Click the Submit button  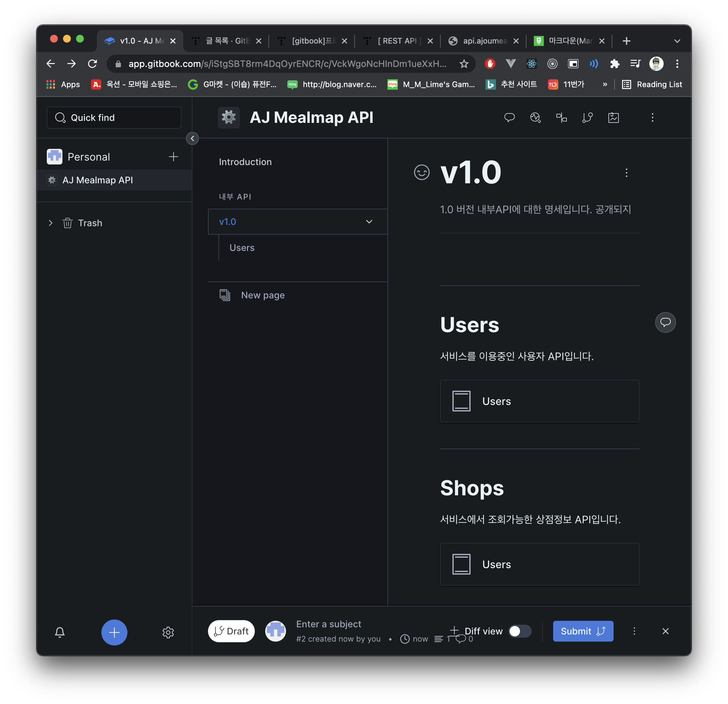tap(583, 631)
